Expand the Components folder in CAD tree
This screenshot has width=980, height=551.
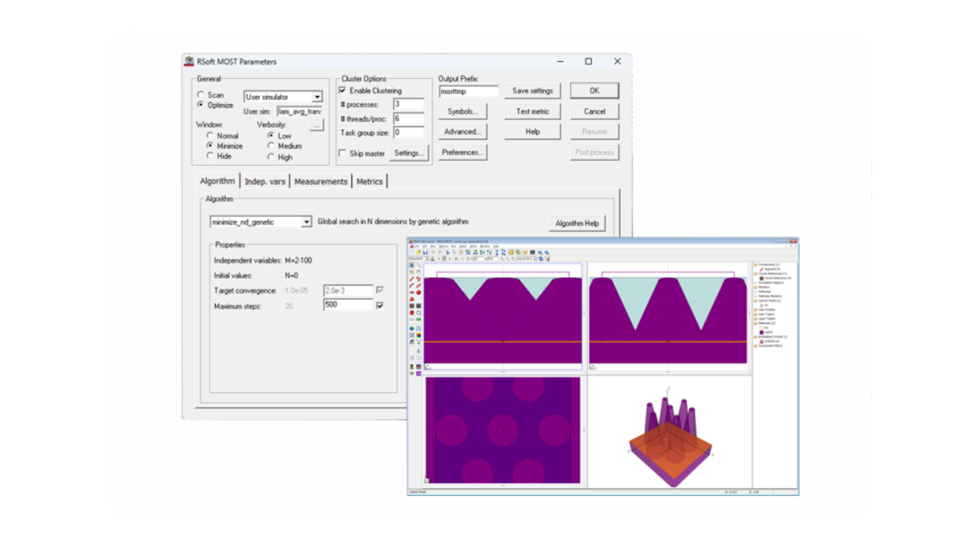click(755, 264)
